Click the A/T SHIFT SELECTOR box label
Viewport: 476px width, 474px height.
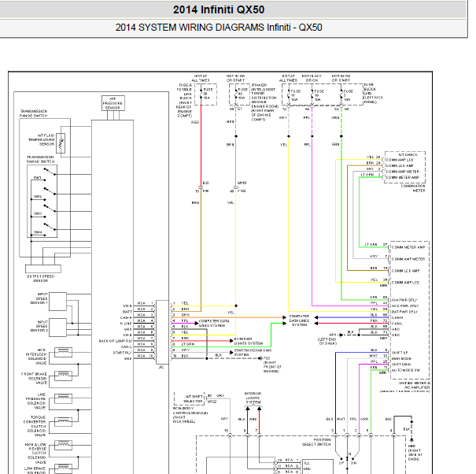[x=194, y=398]
